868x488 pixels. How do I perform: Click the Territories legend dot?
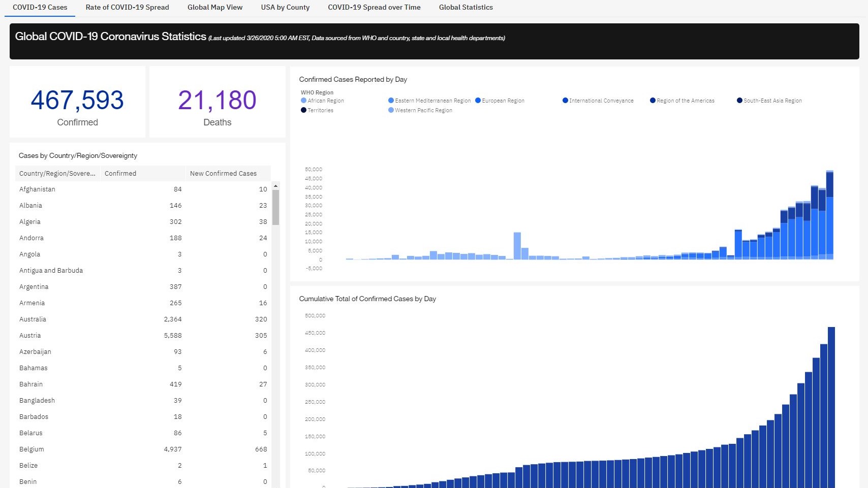tap(304, 110)
